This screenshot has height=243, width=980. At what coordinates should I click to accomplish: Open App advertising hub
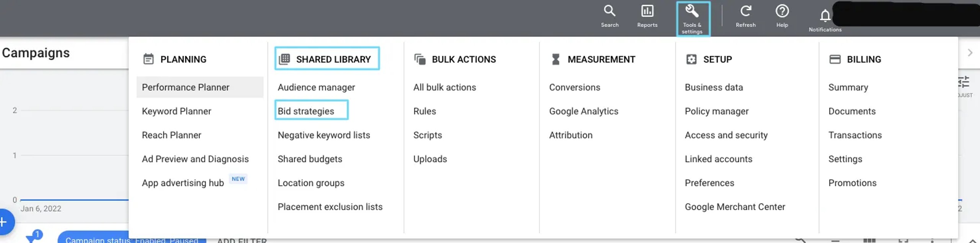tap(183, 183)
